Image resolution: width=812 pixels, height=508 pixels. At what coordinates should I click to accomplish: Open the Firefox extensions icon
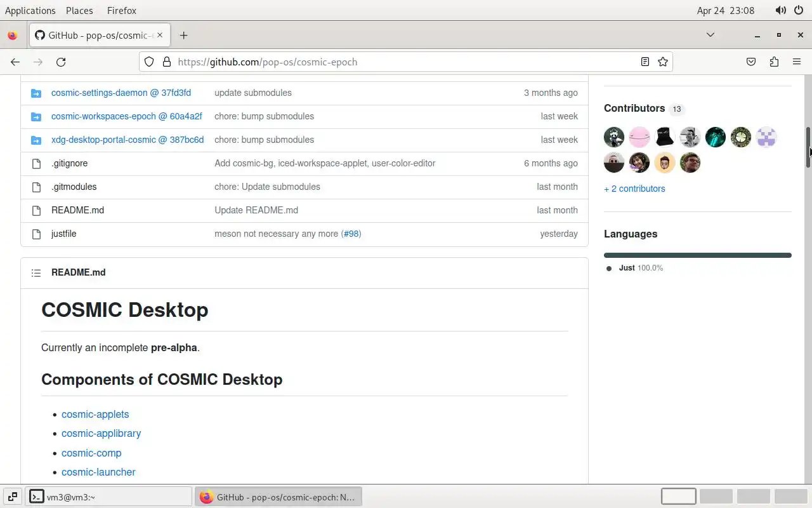pos(774,62)
